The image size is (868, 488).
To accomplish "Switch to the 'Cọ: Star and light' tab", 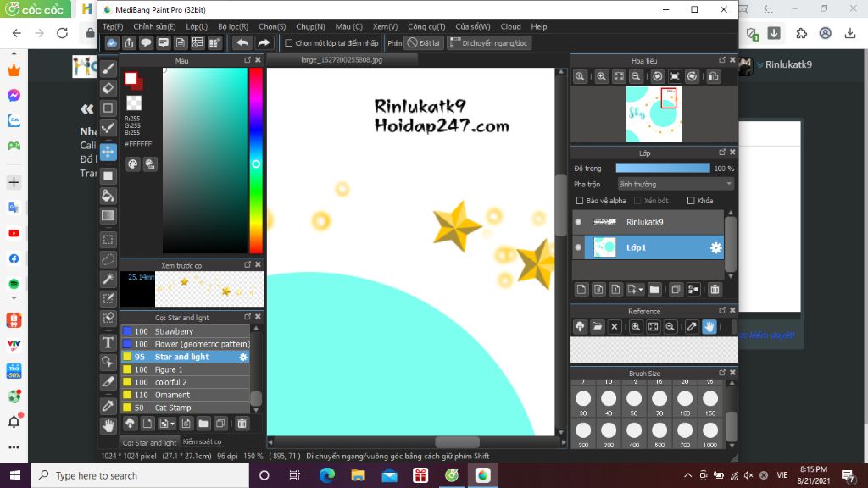I will (x=149, y=442).
